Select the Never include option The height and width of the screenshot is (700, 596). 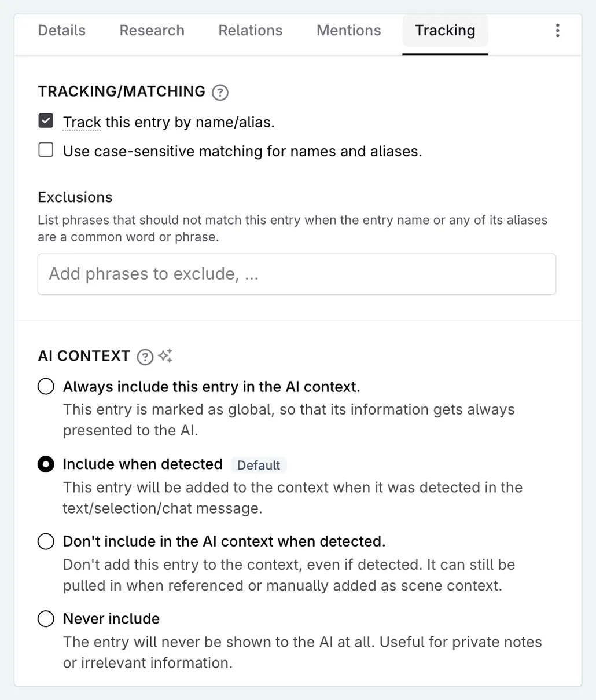[46, 618]
